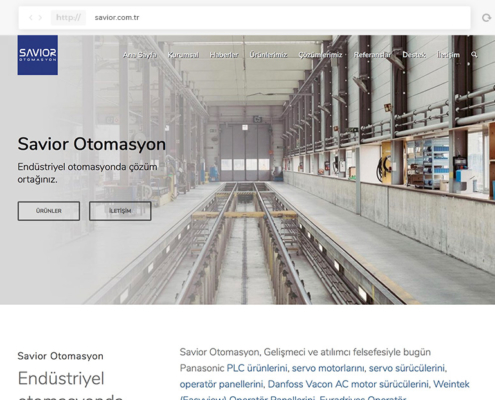Follow the servo motorlarını link
The image size is (495, 400).
click(328, 368)
